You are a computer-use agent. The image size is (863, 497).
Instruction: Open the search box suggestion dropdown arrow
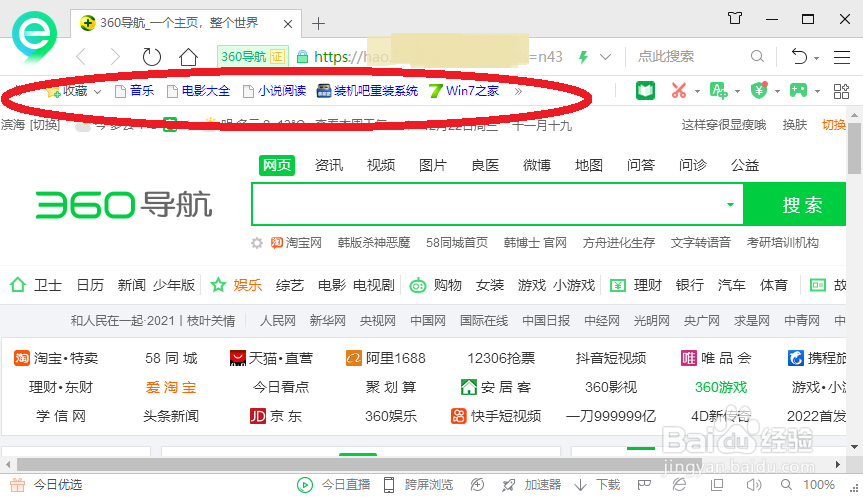[730, 205]
